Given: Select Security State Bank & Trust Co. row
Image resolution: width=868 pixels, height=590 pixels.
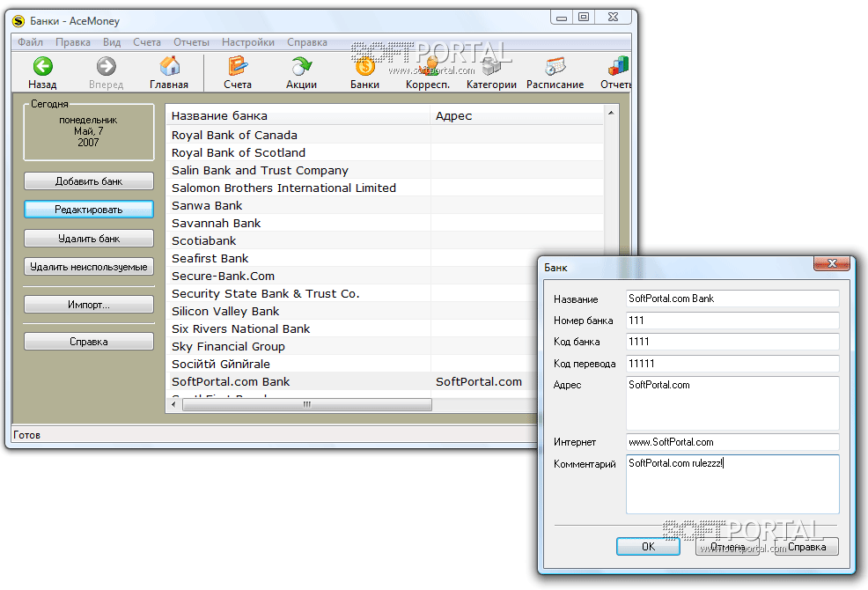Looking at the screenshot, I should tap(351, 293).
